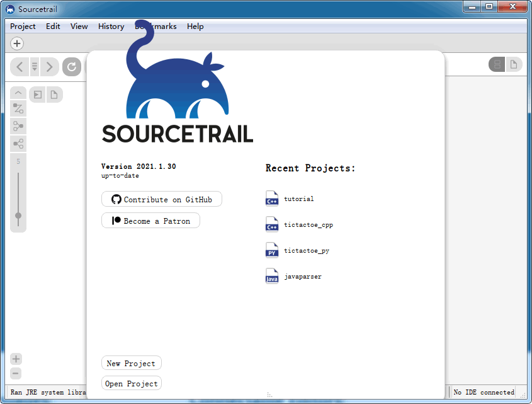Expand all nodes icon in graph toolbar
The image size is (532, 404).
(x=38, y=95)
